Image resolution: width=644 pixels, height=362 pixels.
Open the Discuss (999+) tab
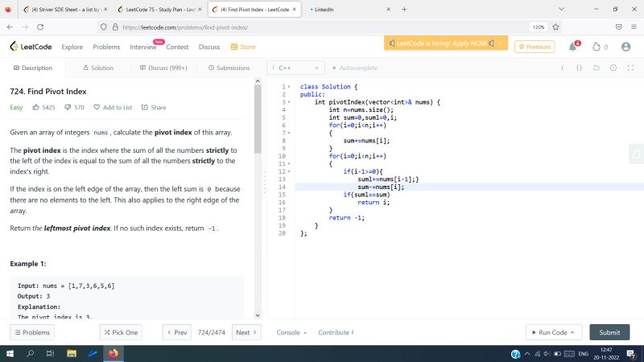point(163,68)
